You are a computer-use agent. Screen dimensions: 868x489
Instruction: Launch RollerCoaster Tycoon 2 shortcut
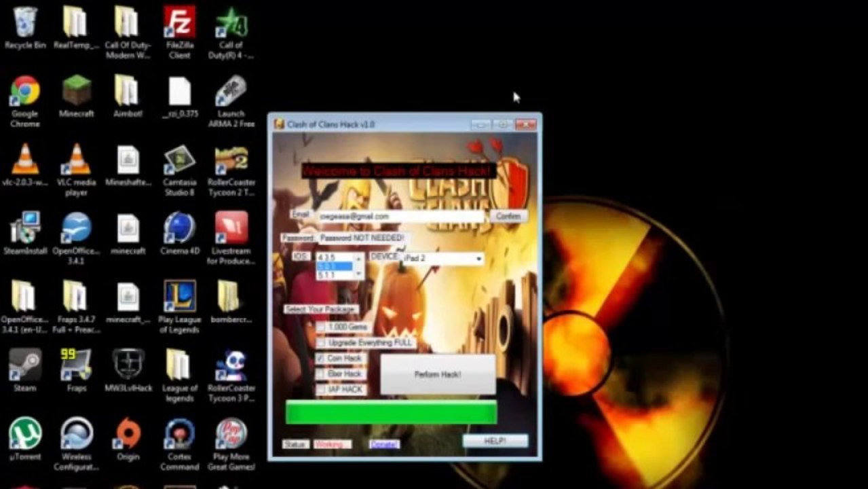click(231, 170)
